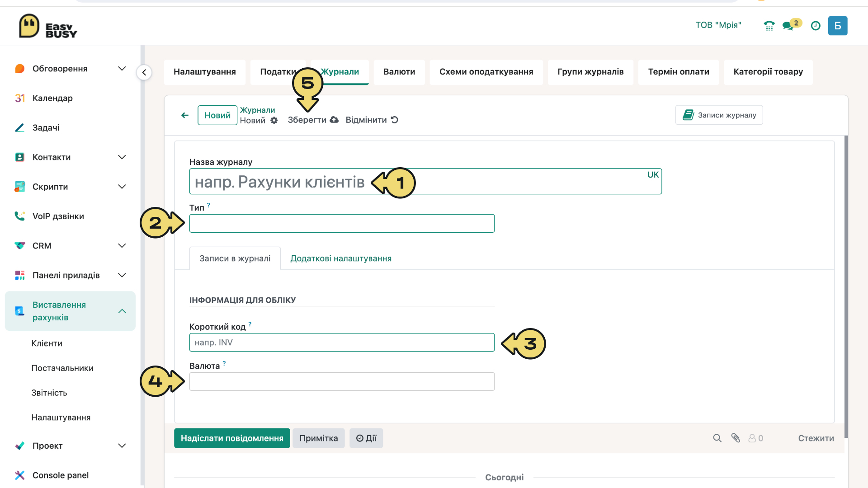Image resolution: width=868 pixels, height=488 pixels.
Task: Open the Категорії товару tab
Action: tap(768, 72)
